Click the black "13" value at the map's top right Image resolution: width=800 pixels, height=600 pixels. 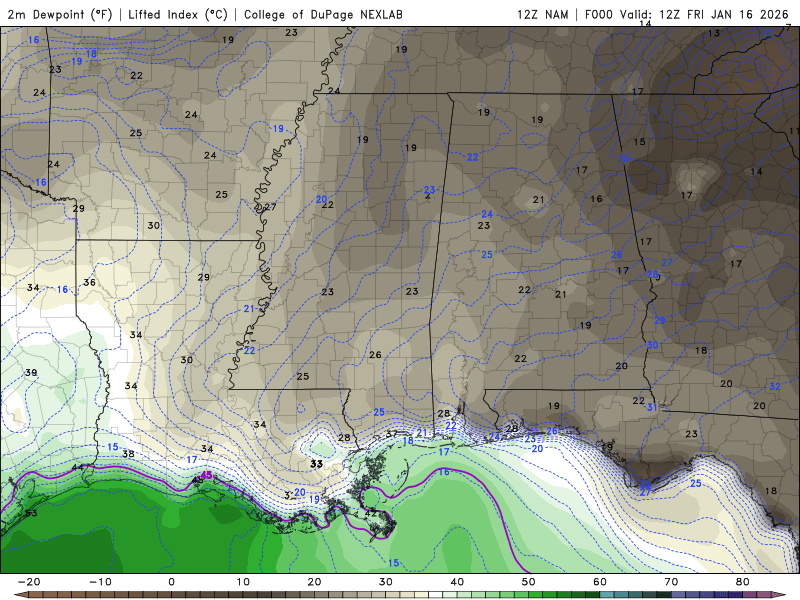pyautogui.click(x=714, y=33)
